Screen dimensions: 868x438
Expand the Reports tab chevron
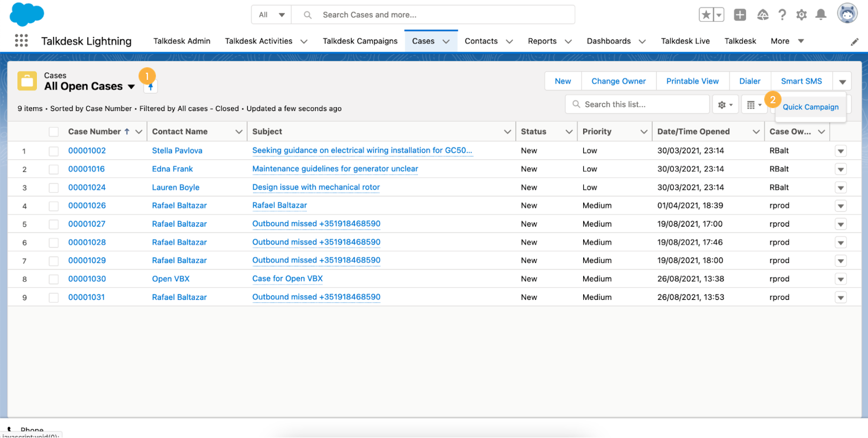point(569,41)
